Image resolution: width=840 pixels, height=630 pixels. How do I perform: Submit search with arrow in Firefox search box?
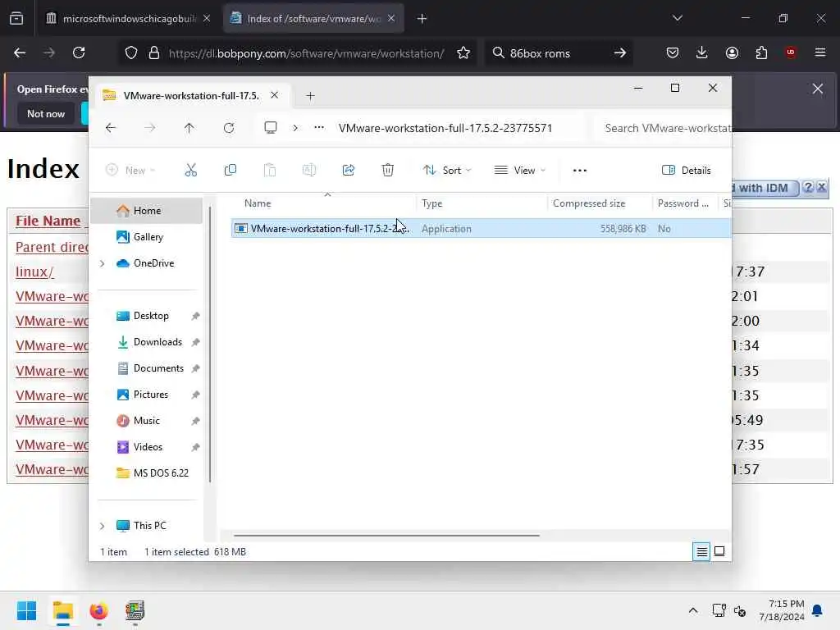[620, 53]
